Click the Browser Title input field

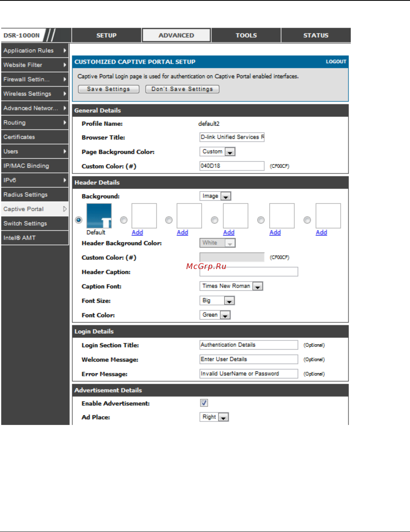(232, 137)
